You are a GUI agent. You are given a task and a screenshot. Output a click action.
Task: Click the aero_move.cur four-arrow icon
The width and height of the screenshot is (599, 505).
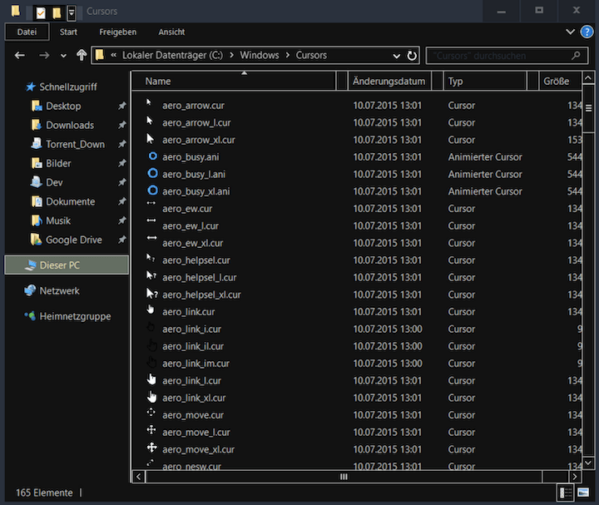coord(151,412)
